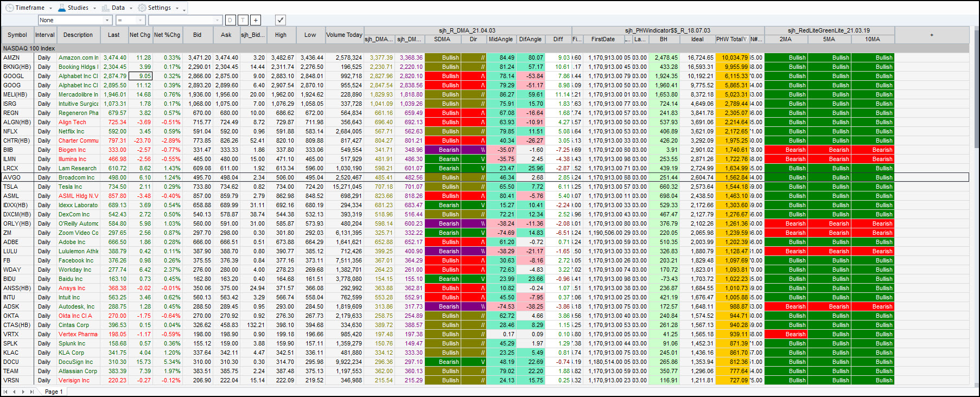The width and height of the screenshot is (980, 397).
Task: Click the purple Bearish SDMA cell for BIIB
Action: point(442,150)
